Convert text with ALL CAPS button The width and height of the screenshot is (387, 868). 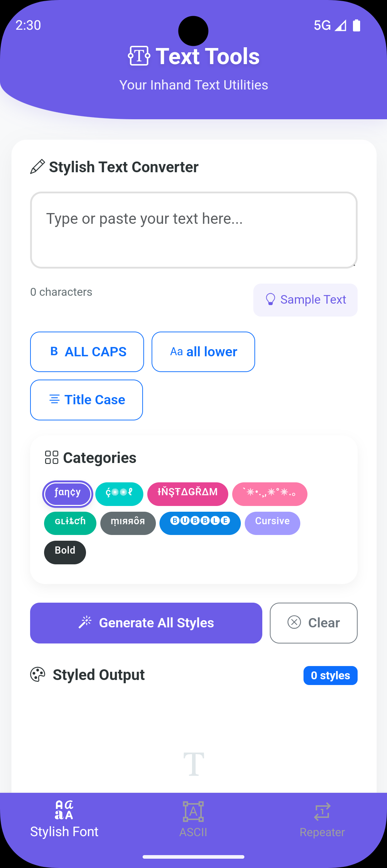pyautogui.click(x=87, y=352)
